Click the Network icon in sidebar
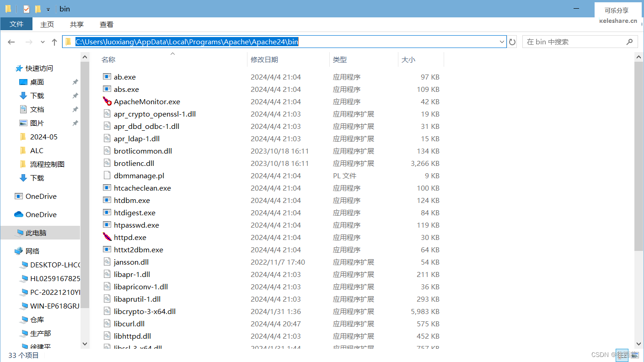 tap(19, 251)
